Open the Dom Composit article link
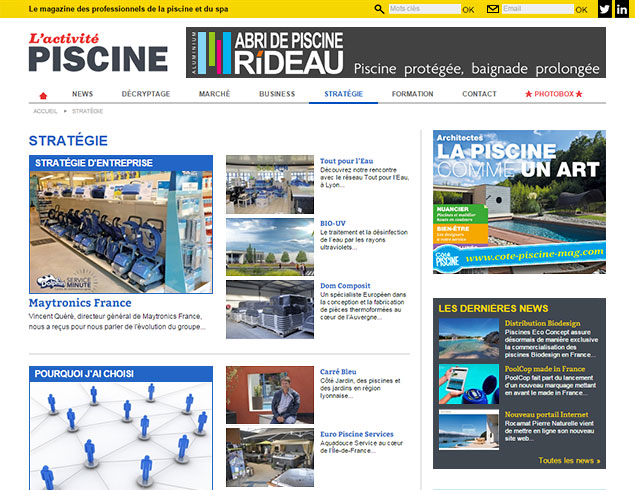635x490 pixels. 345,285
